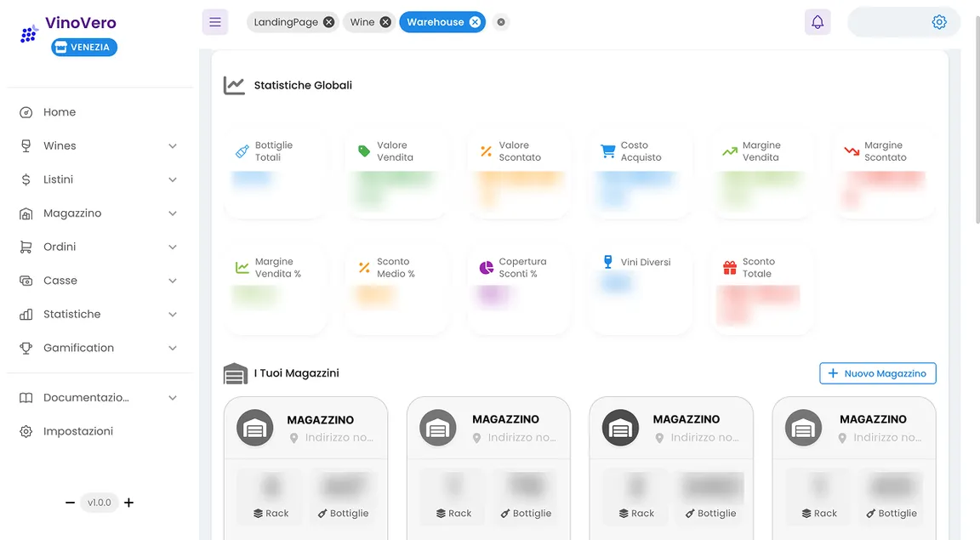Increase zoom with the plus stepper

click(128, 503)
